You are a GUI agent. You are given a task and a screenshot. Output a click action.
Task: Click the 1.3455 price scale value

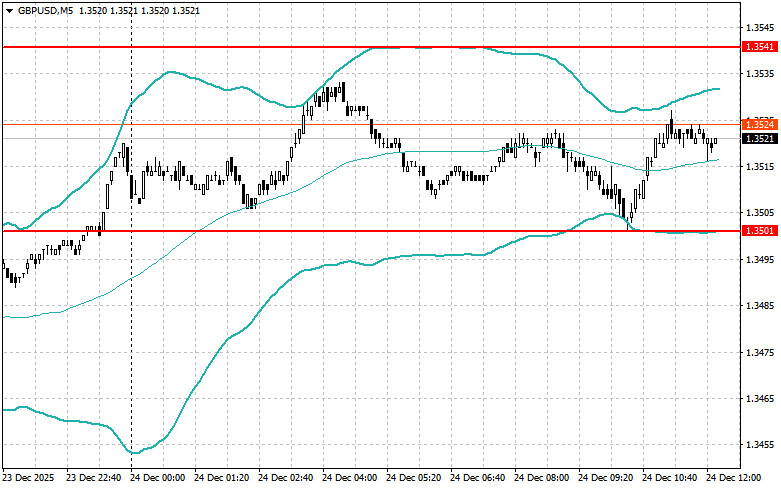[760, 445]
